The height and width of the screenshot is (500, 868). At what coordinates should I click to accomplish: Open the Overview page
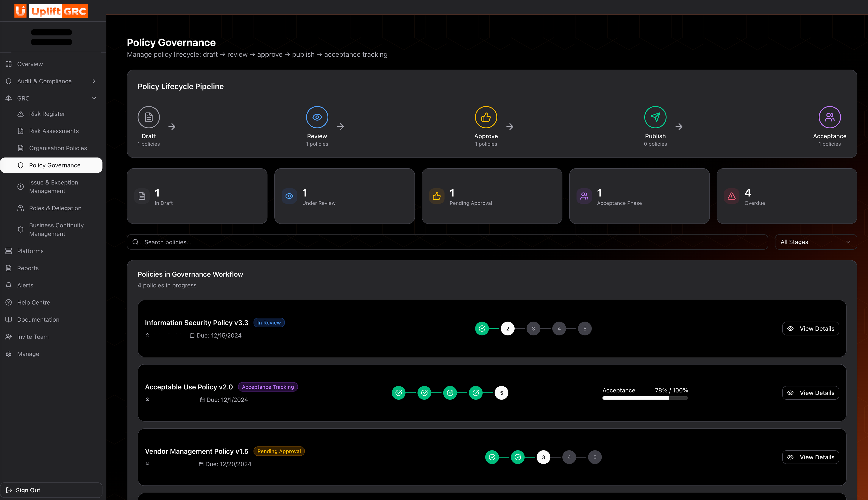tap(51, 64)
